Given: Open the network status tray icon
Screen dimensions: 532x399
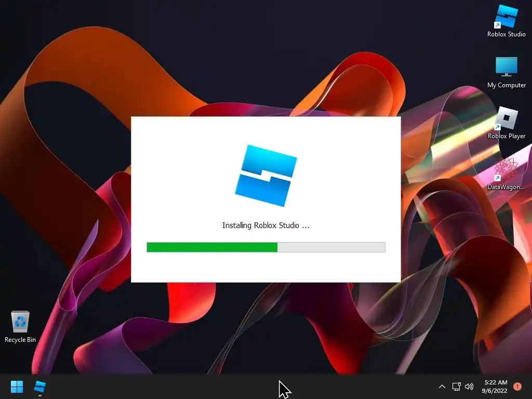Looking at the screenshot, I should [456, 387].
